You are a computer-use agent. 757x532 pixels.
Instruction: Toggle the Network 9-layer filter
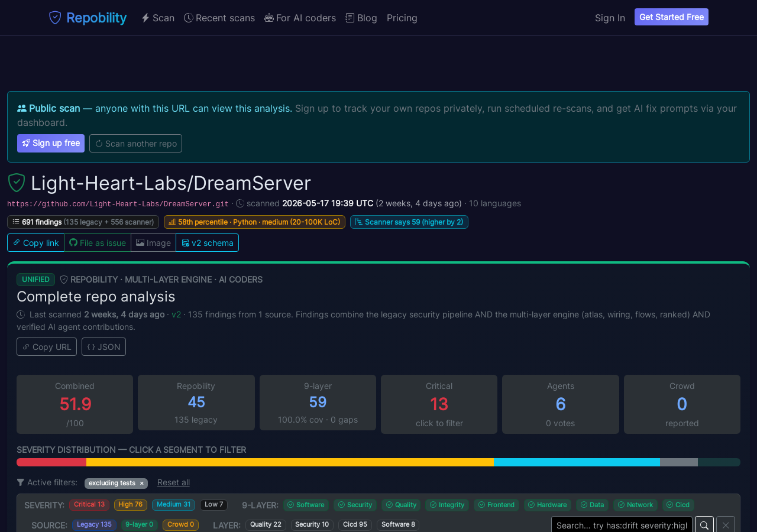635,505
